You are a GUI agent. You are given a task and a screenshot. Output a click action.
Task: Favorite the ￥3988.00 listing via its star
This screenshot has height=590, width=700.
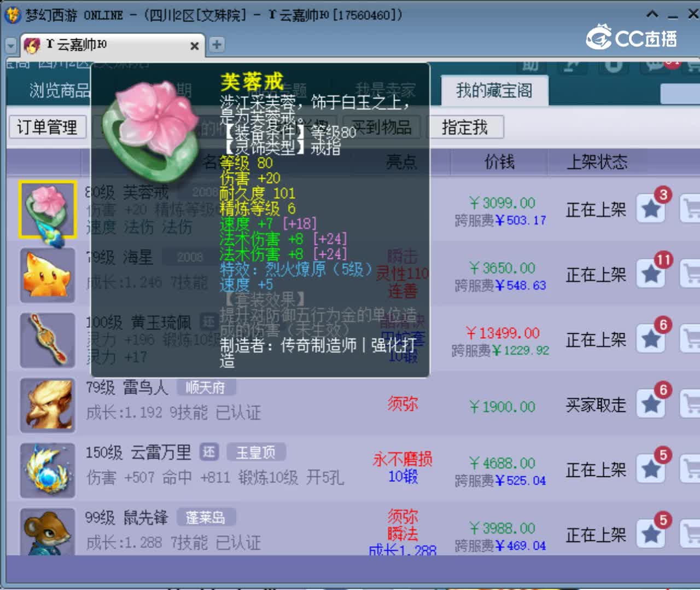tap(651, 534)
